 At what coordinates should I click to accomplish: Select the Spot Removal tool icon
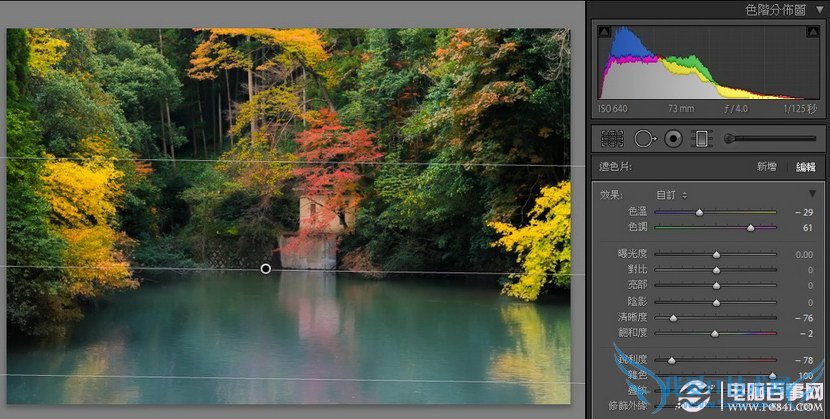[645, 139]
